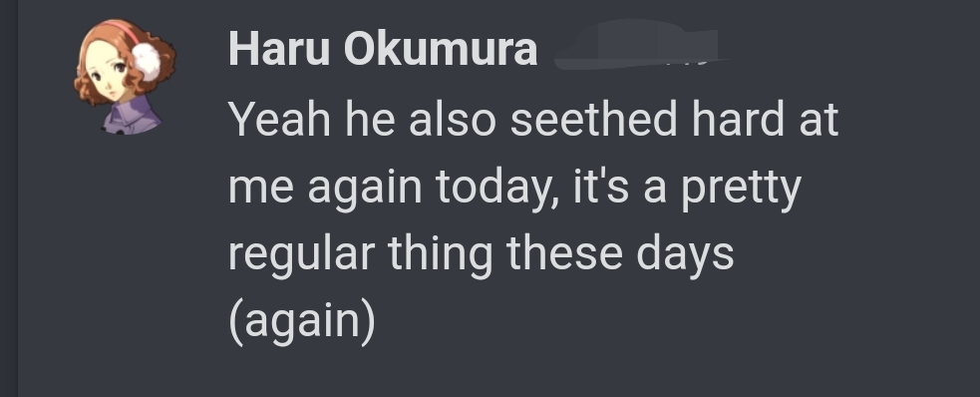The image size is (980, 397).
Task: Click the word "seethed" in the message
Action: (x=594, y=119)
